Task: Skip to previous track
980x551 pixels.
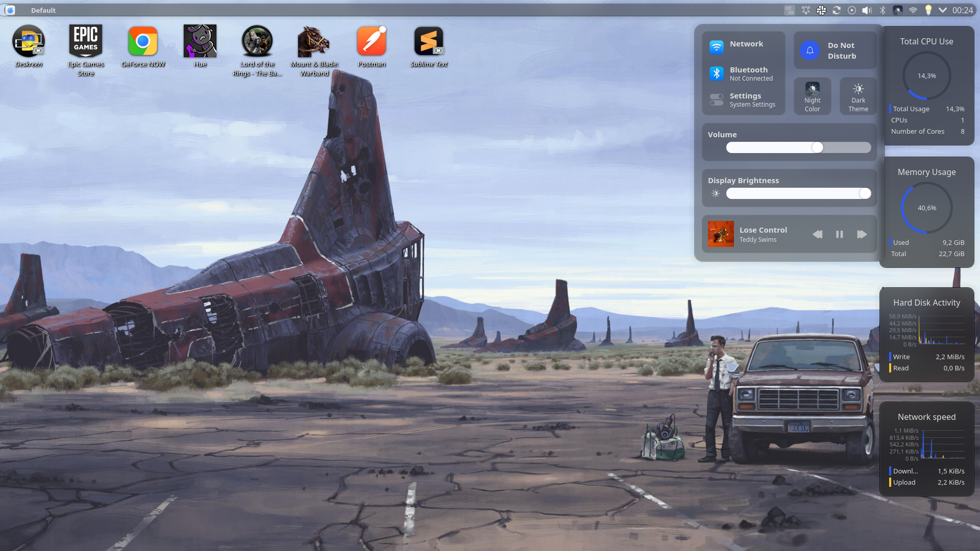Action: [818, 234]
